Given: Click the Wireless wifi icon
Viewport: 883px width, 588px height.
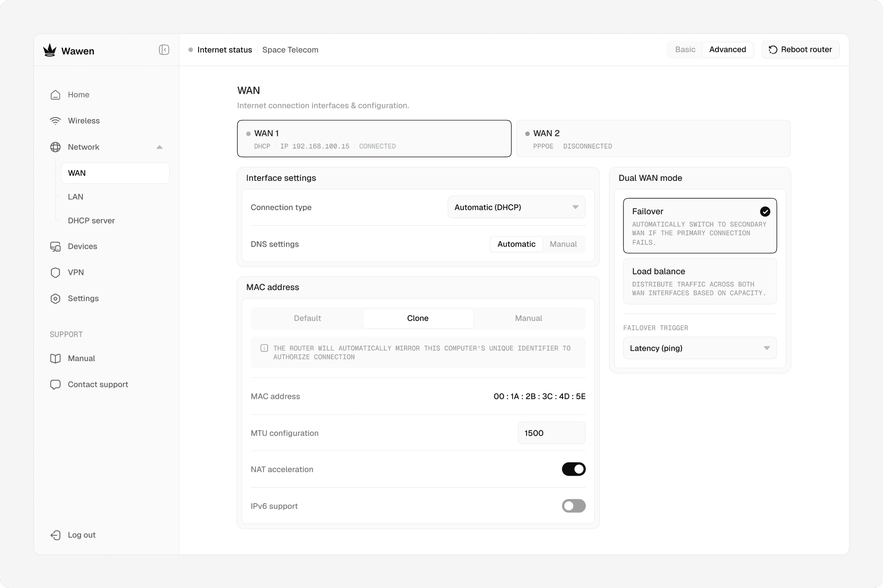Looking at the screenshot, I should [55, 121].
